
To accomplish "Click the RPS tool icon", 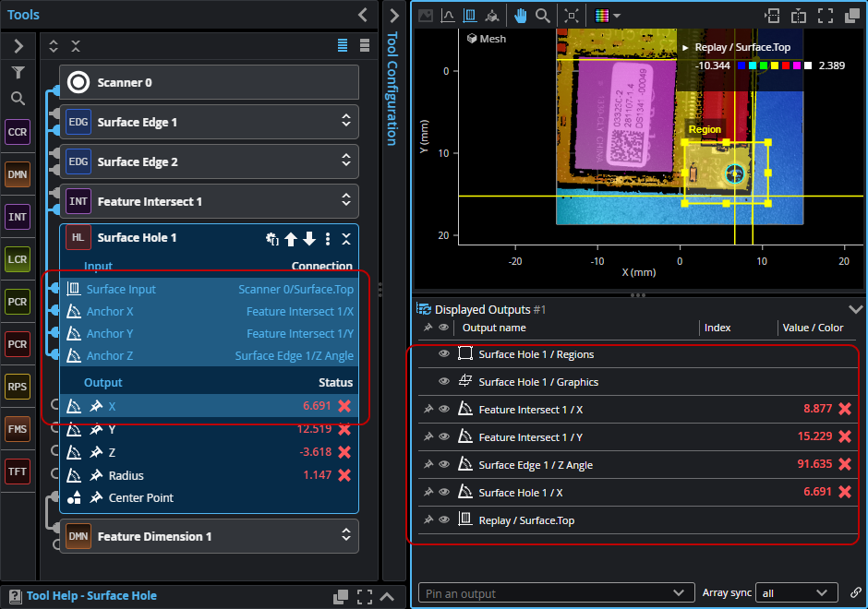I will click(x=18, y=387).
